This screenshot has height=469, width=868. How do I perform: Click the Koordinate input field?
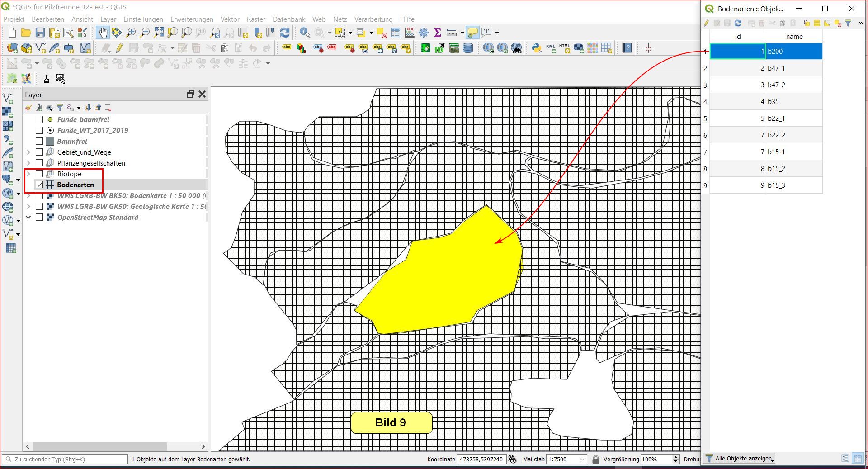pyautogui.click(x=481, y=459)
